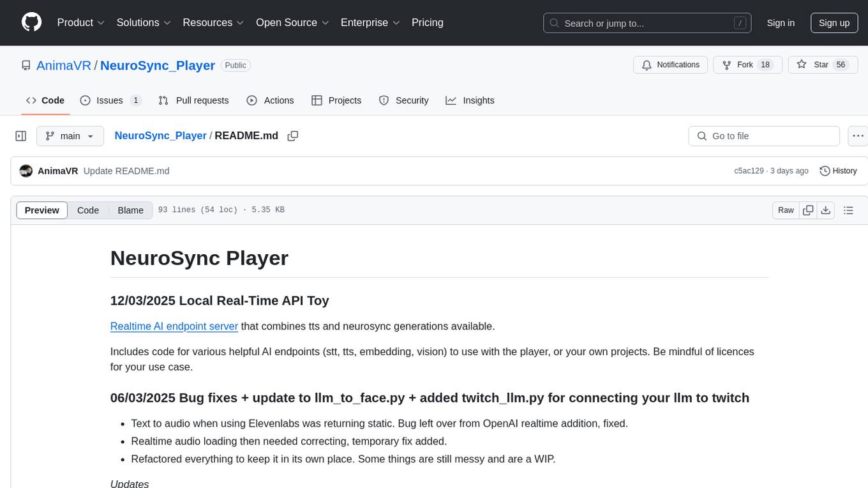Click the Sign up button
Screen dimensions: 868x488
834,23
